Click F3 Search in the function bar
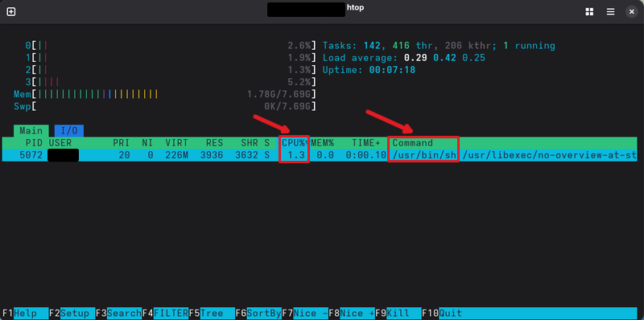The height and width of the screenshot is (320, 644). point(118,314)
